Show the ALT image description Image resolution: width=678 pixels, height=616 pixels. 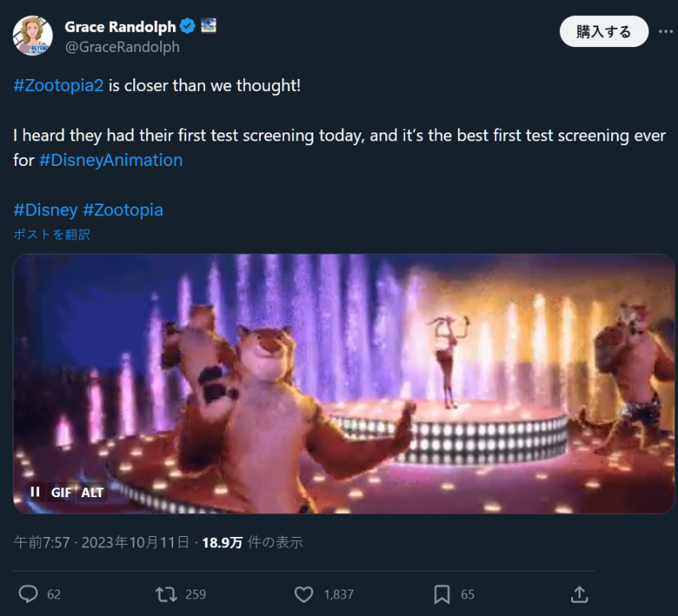(93, 492)
